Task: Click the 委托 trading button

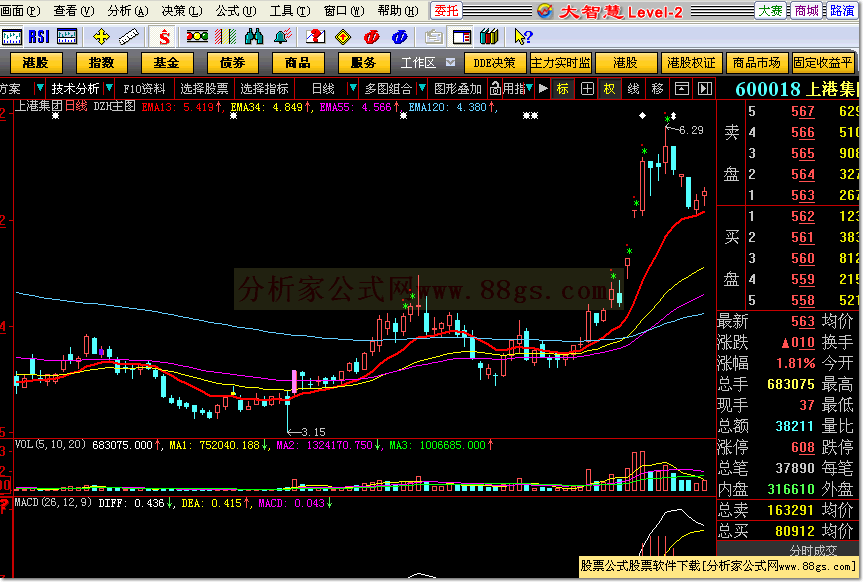Action: (x=446, y=10)
